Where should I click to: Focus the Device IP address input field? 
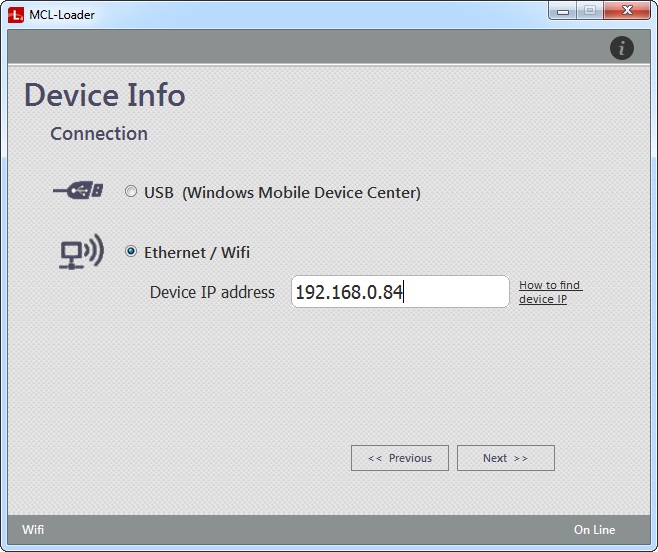(x=400, y=292)
